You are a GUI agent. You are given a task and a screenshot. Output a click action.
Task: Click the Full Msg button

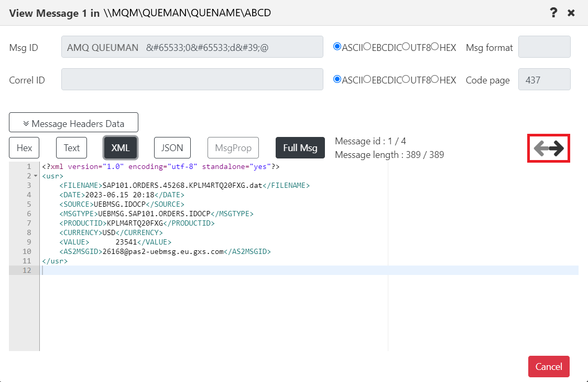300,147
